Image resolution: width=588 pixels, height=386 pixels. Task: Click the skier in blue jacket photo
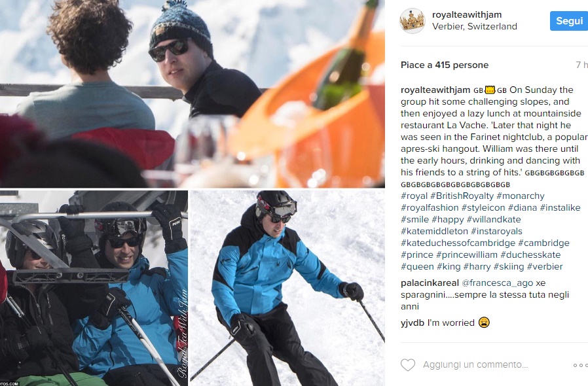point(287,288)
